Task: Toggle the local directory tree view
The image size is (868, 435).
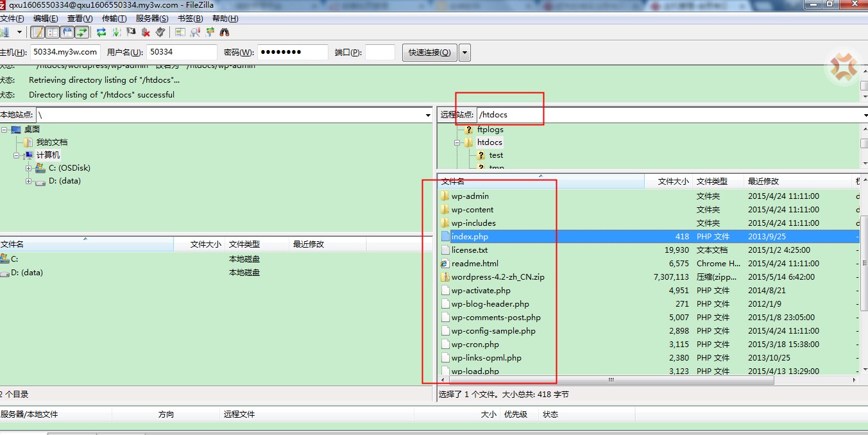Action: (x=53, y=32)
